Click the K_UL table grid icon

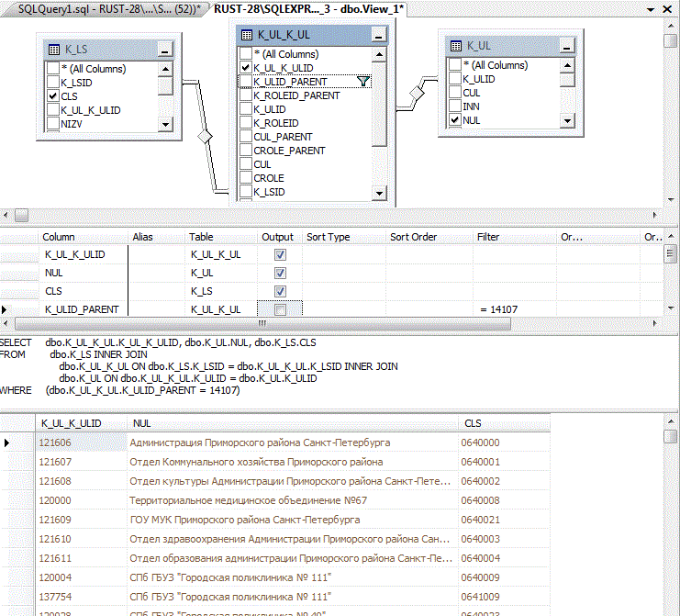click(456, 46)
